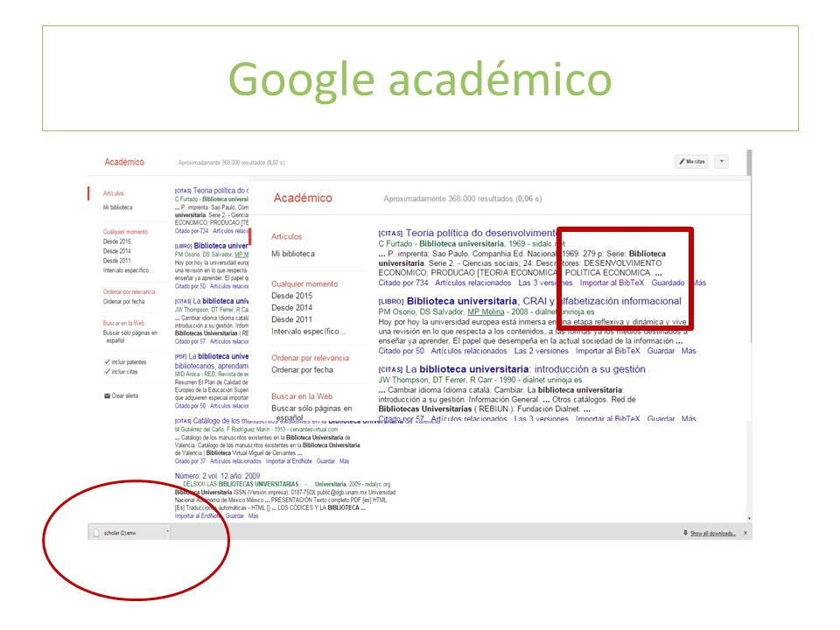
Task: Choose Desde 2015 in the small background sidebar
Action: tap(116, 241)
